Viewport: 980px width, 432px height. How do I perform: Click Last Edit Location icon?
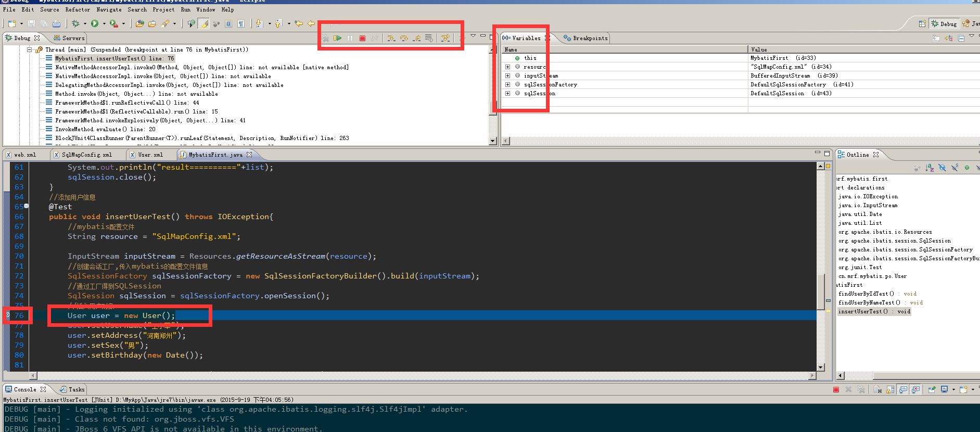click(299, 23)
